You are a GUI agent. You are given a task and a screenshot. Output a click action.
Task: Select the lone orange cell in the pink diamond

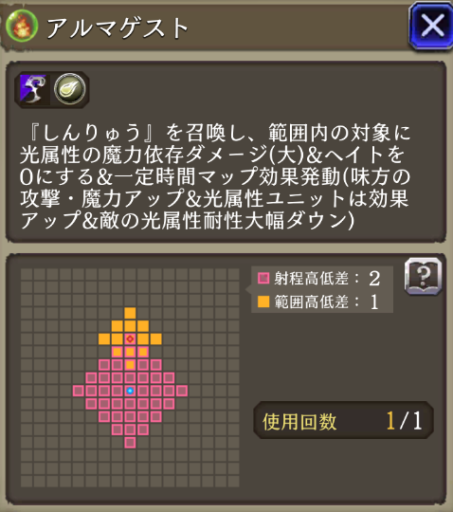pos(130,365)
